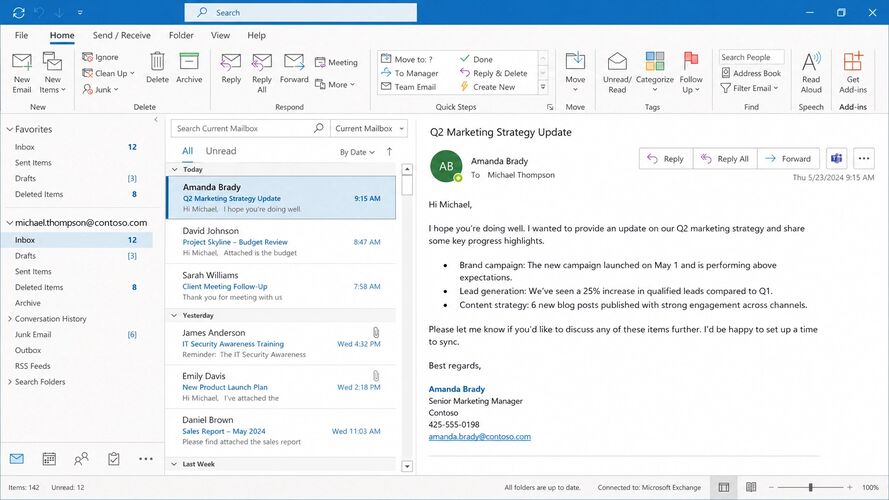Switch to Mail view in navigation bar
The width and height of the screenshot is (889, 500).
click(x=17, y=459)
